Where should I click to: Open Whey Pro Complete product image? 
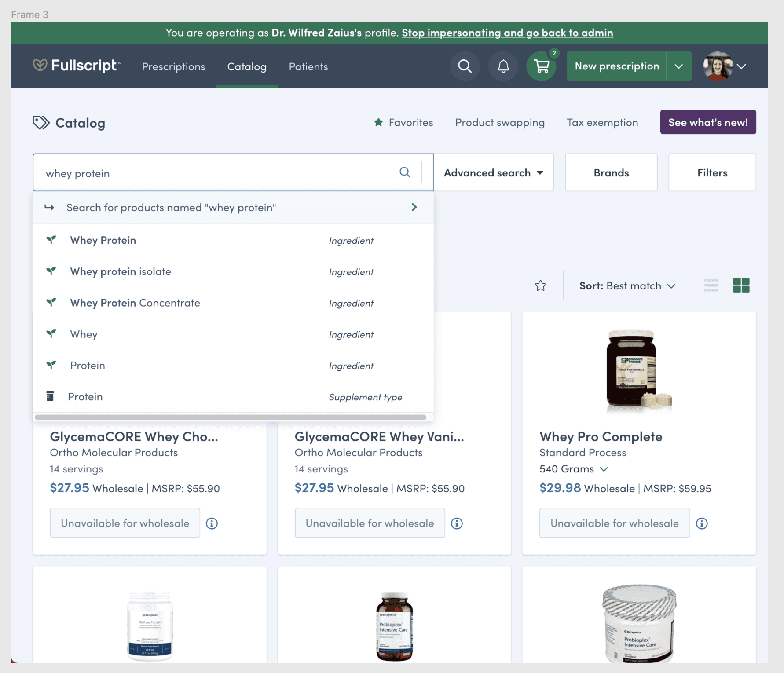pyautogui.click(x=639, y=371)
